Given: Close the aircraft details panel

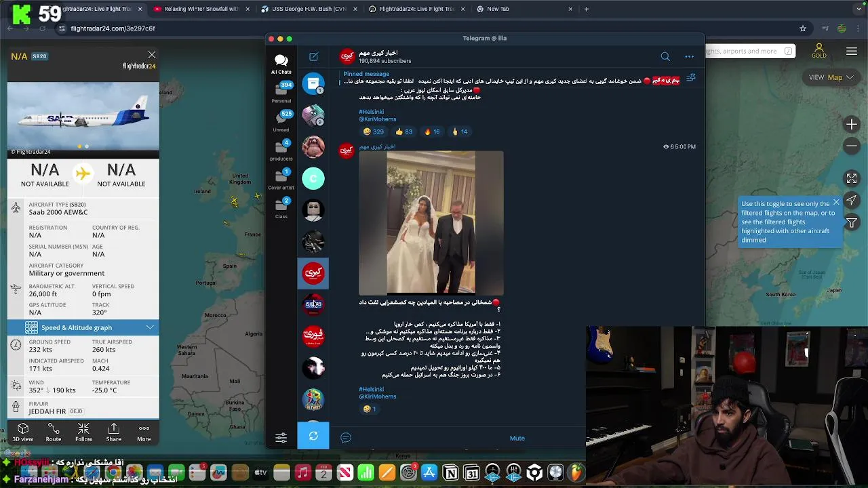Looking at the screenshot, I should [x=152, y=55].
